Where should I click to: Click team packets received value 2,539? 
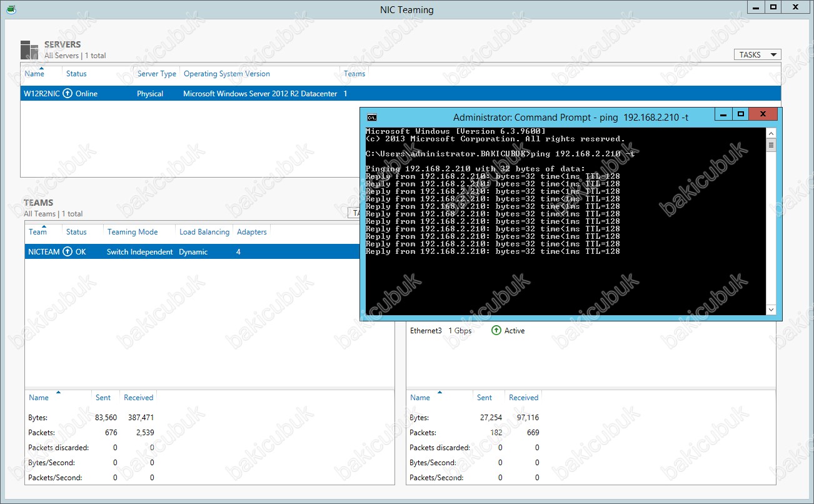[x=144, y=433]
